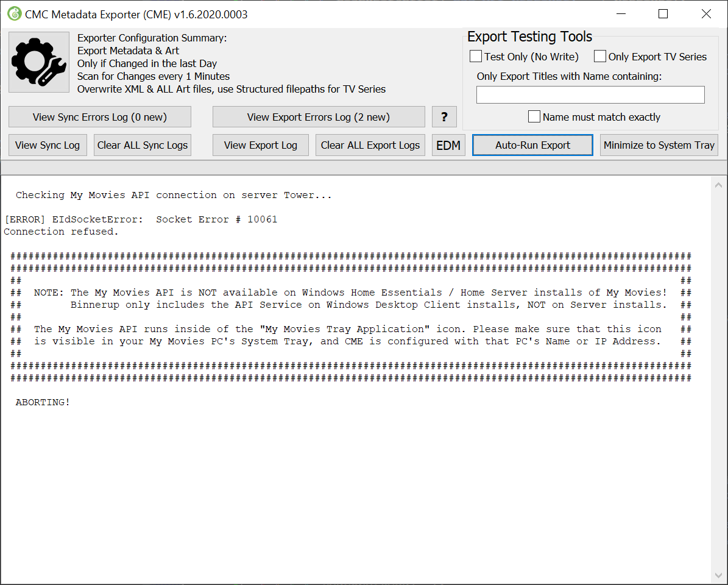Screen dimensions: 728x585
Task: Click the Socket Error # 10061 line
Action: tap(141, 219)
